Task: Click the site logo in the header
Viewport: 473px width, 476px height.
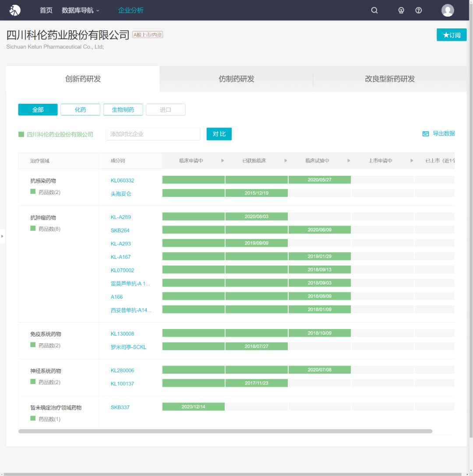Action: coord(14,10)
